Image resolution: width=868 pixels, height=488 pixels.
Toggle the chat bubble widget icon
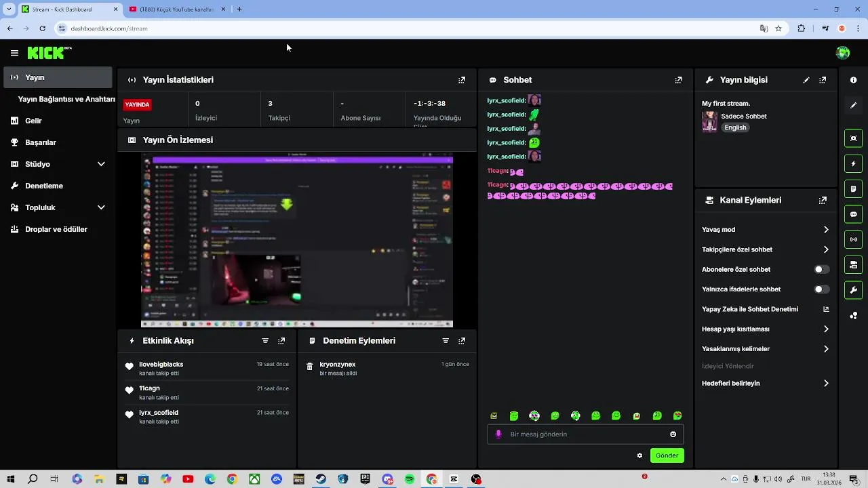coord(853,214)
